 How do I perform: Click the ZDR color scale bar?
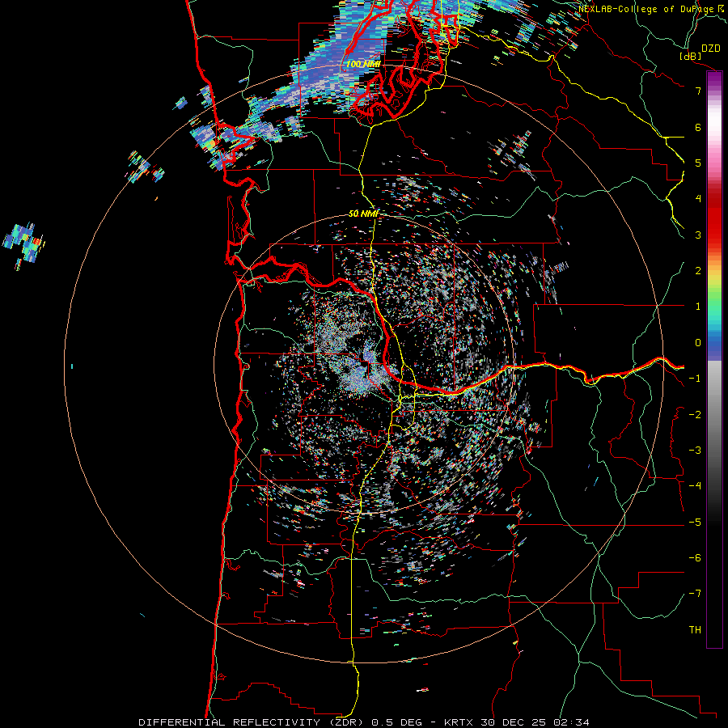click(x=714, y=360)
